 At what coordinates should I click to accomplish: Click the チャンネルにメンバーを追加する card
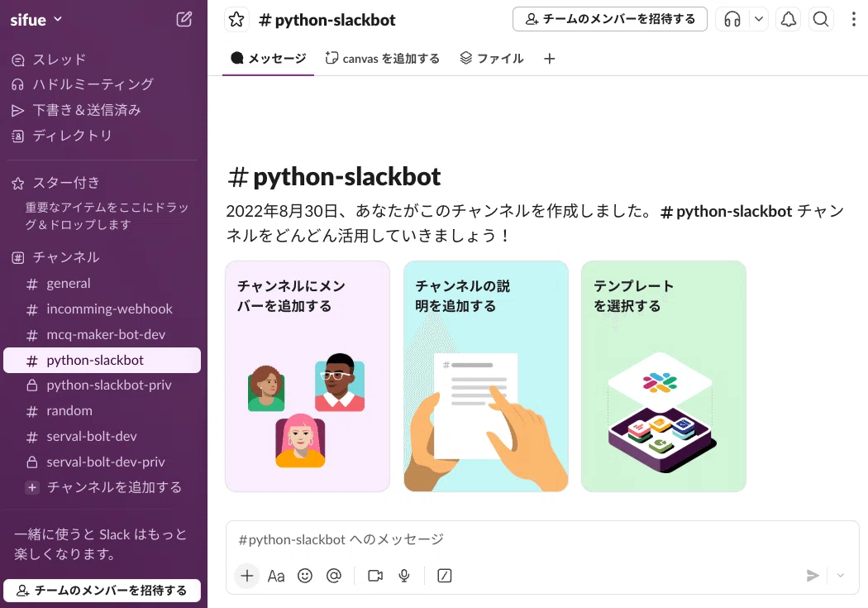click(x=308, y=376)
